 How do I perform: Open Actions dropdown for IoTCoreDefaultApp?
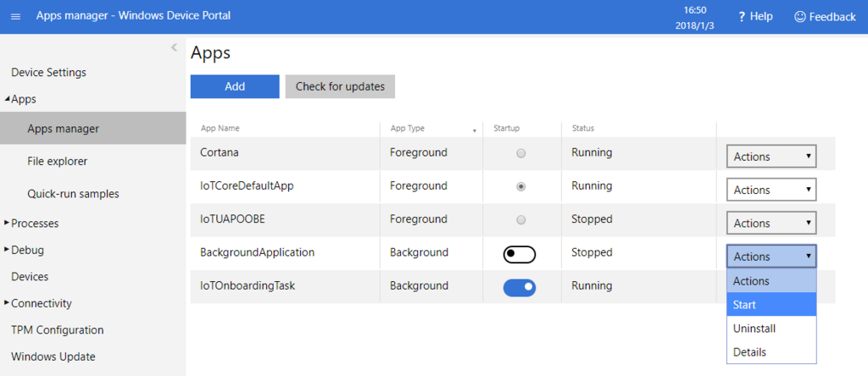click(x=771, y=190)
